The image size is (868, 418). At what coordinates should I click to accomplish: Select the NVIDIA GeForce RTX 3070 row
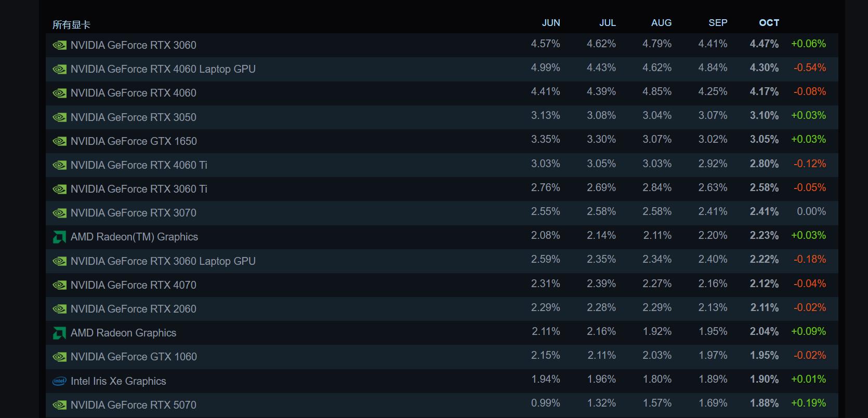[134, 213]
